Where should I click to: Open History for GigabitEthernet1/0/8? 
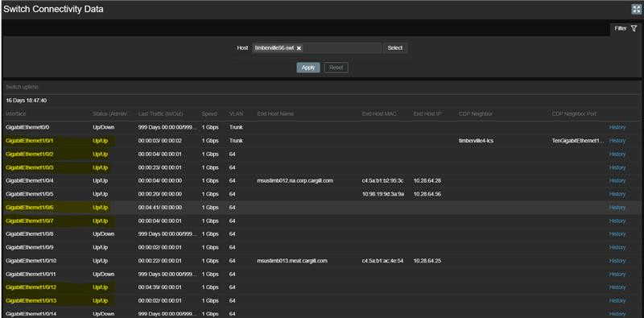coord(617,234)
